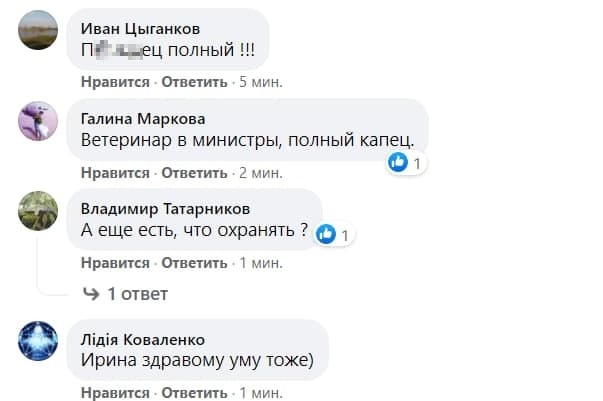
Task: Like Лідія Коваленко's comment with Нравится
Action: click(x=115, y=392)
